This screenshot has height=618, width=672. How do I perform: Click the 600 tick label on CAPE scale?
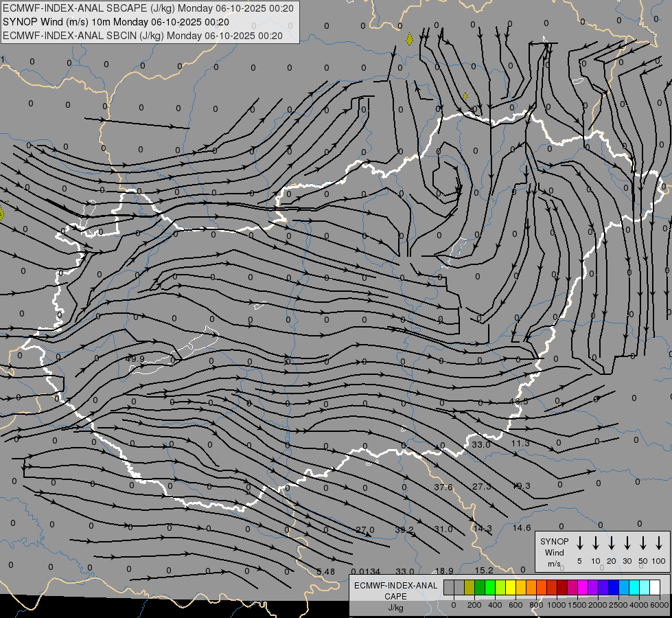tap(515, 605)
